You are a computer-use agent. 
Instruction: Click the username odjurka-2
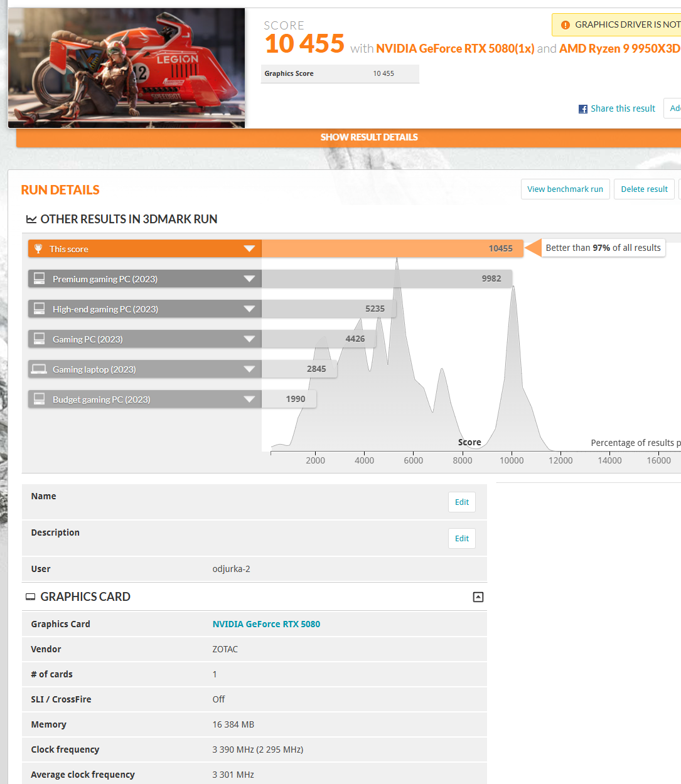tap(231, 569)
